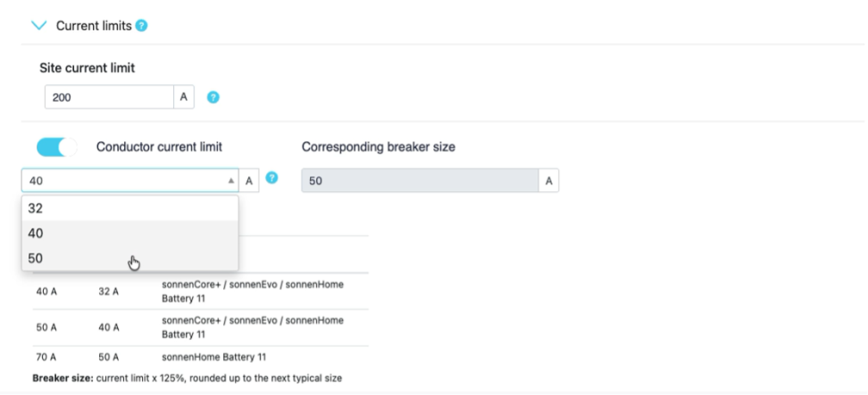
Task: Click the Current limits heading text
Action: point(94,27)
